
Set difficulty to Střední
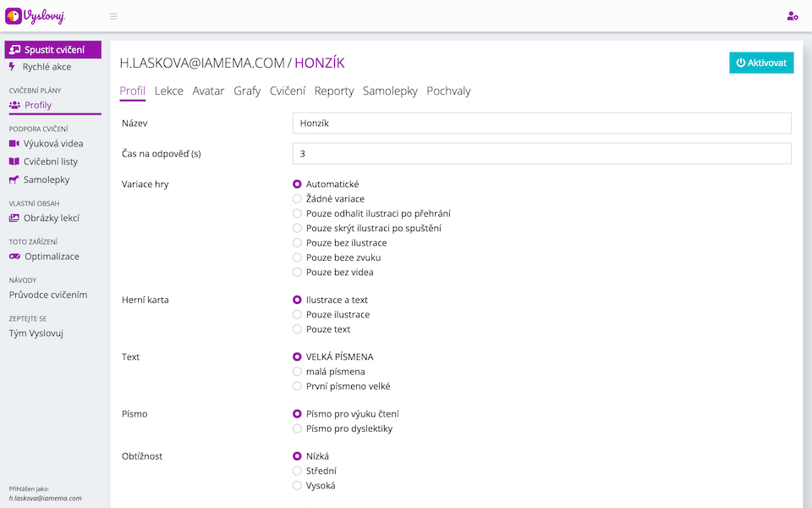point(297,471)
